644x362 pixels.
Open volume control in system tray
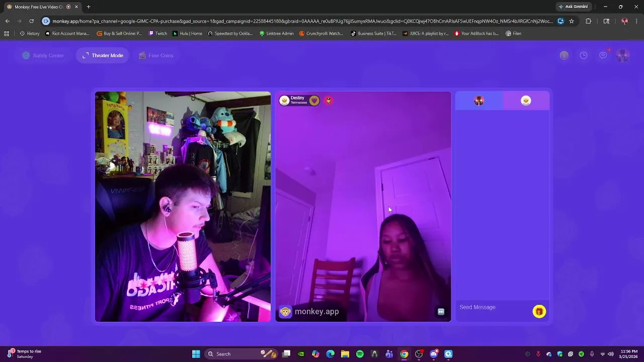610,354
